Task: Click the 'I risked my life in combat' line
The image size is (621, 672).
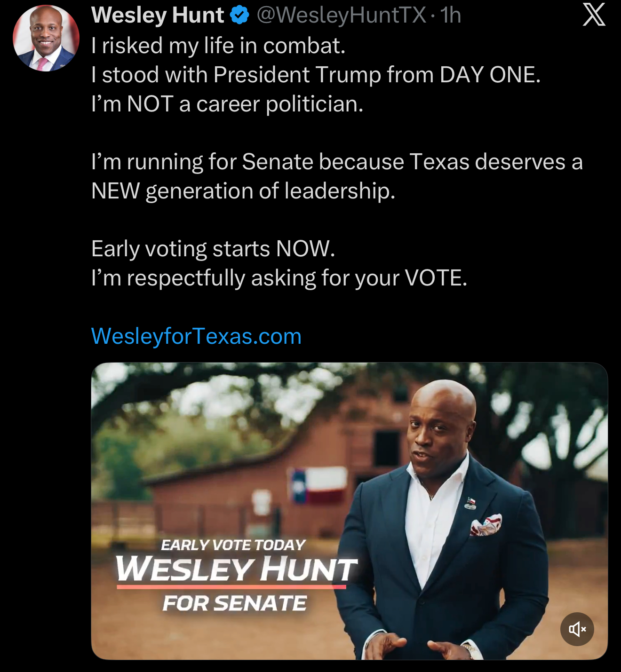Action: tap(218, 46)
